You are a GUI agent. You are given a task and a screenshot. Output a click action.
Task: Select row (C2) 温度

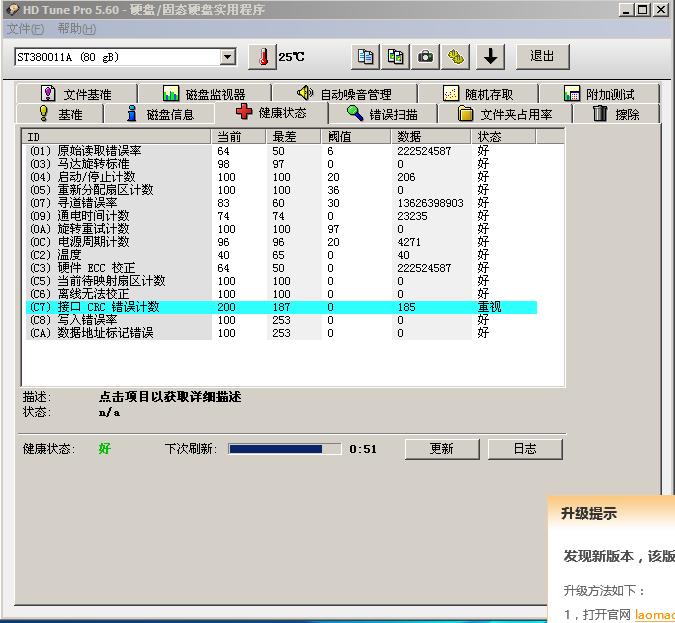coord(282,255)
